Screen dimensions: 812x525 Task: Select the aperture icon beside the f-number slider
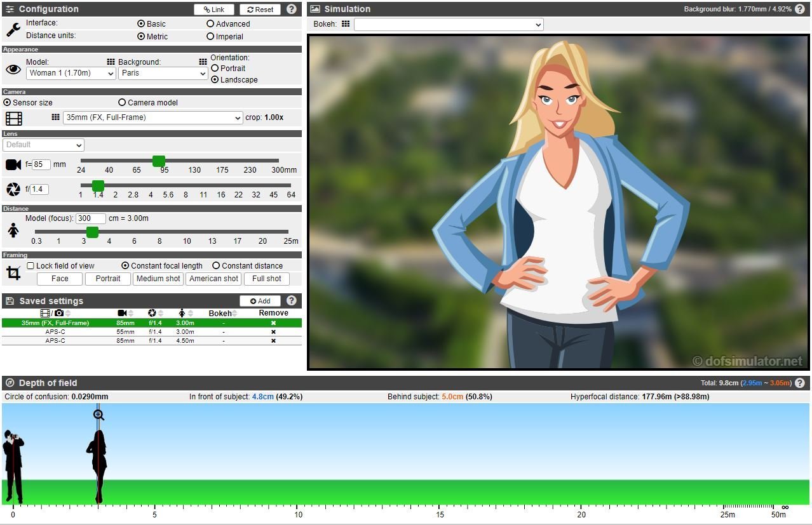coord(14,188)
